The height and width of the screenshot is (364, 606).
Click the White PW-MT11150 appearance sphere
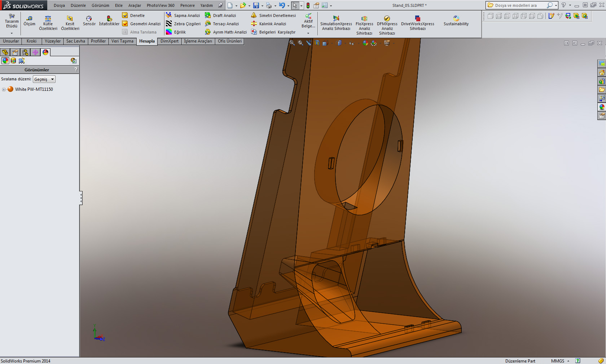(10, 89)
